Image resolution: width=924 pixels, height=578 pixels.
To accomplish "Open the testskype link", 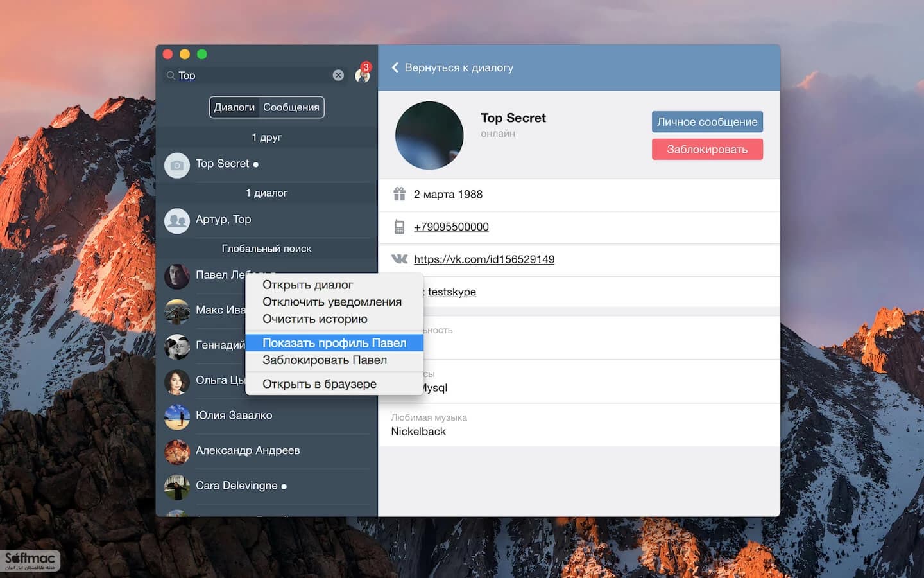I will 452,292.
